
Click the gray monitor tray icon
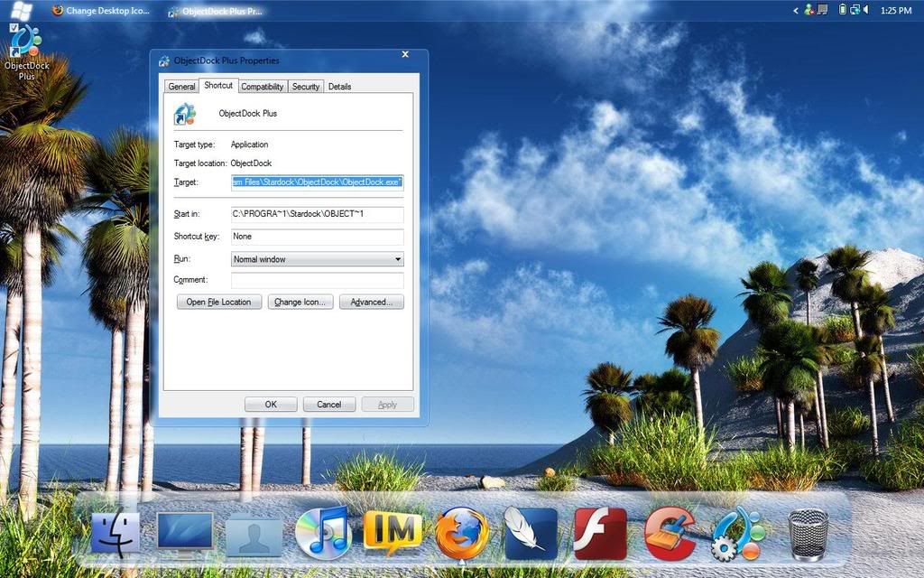coord(823,10)
